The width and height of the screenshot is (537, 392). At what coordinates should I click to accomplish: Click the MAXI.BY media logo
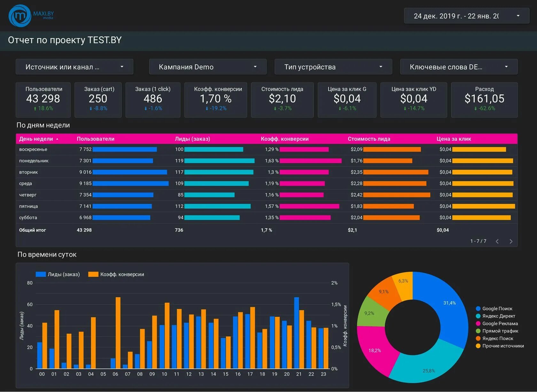pyautogui.click(x=31, y=16)
